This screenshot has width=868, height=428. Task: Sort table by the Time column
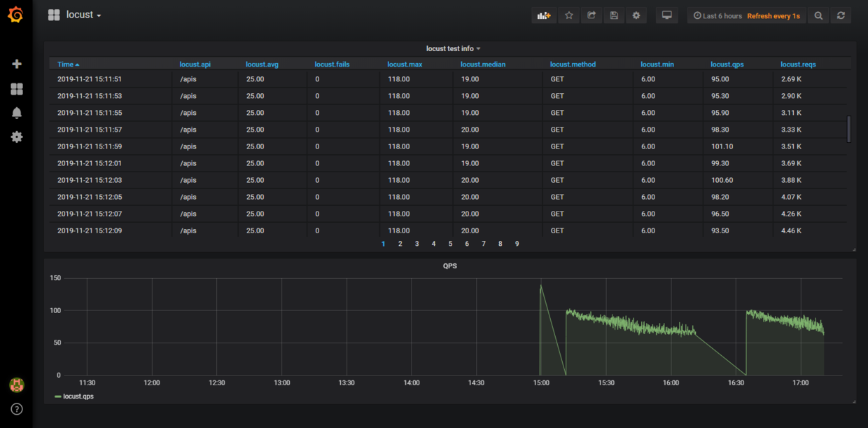coord(65,64)
